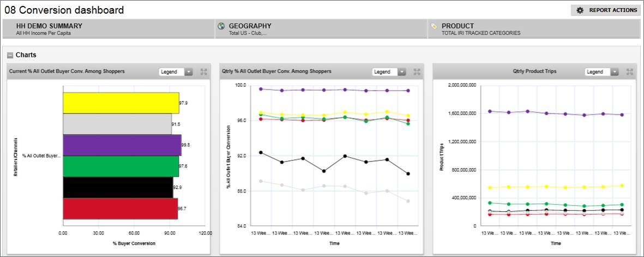The image size is (644, 257).
Task: Collapse the Charts section
Action: coord(10,55)
